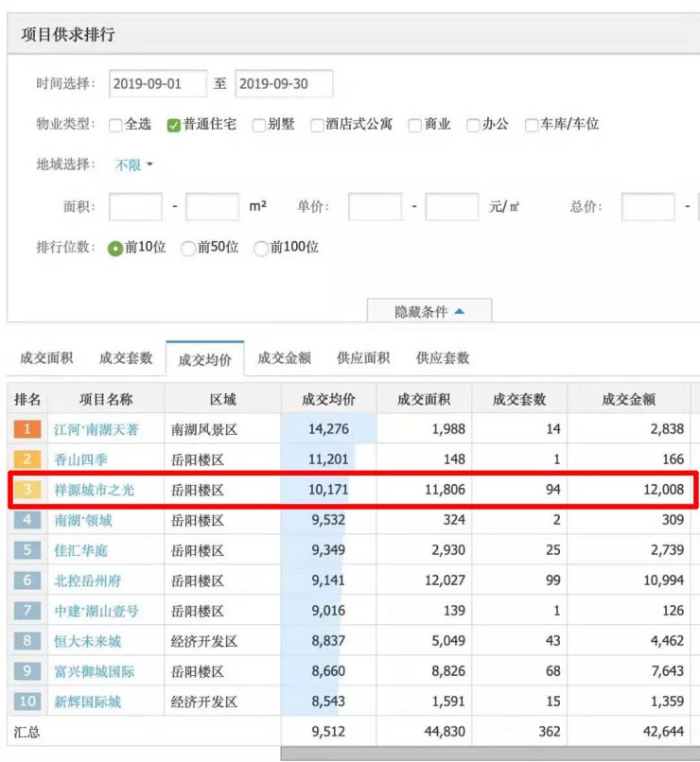
Task: Click the end date field 2019-09-30
Action: pos(284,83)
